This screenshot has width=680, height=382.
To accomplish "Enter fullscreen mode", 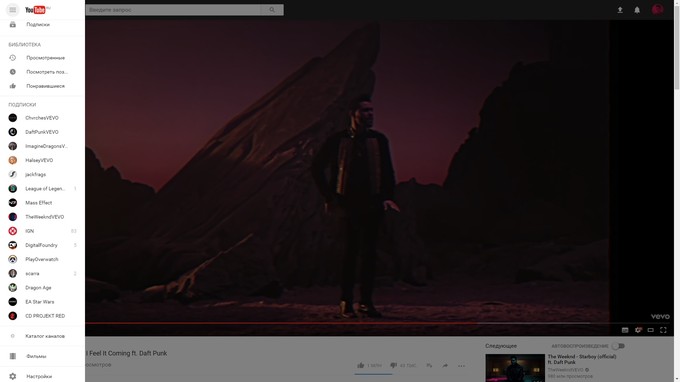I will [x=664, y=330].
